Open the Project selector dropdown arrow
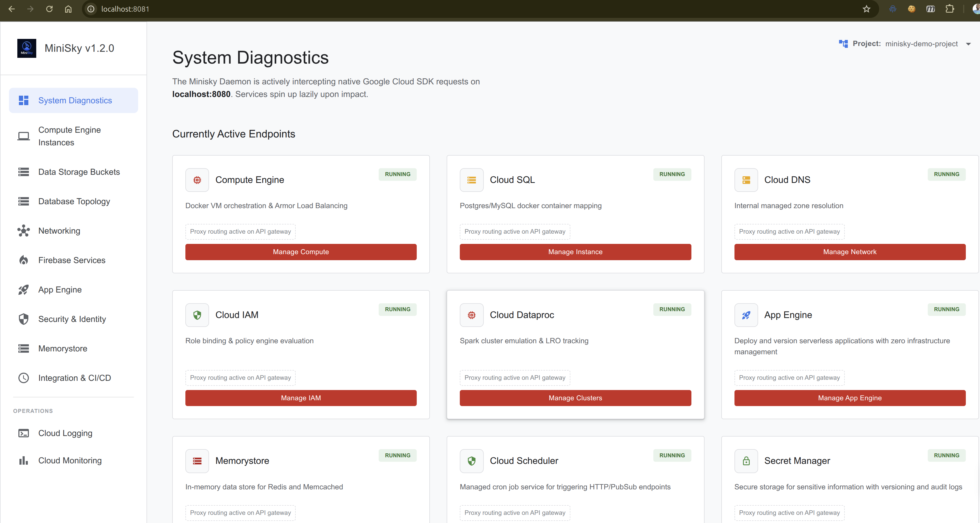Screen dimensions: 980x523 pyautogui.click(x=968, y=44)
